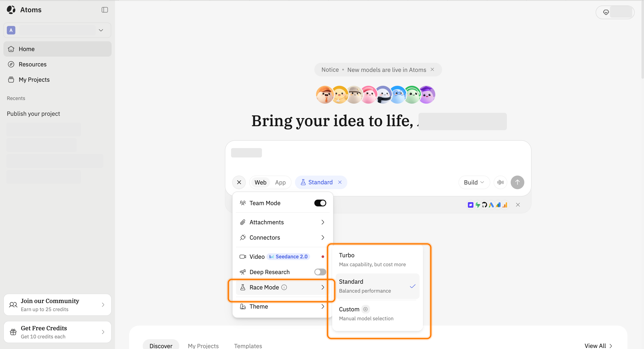Expand Theme submenu
Viewport: 644px width, 349px height.
coord(283,306)
